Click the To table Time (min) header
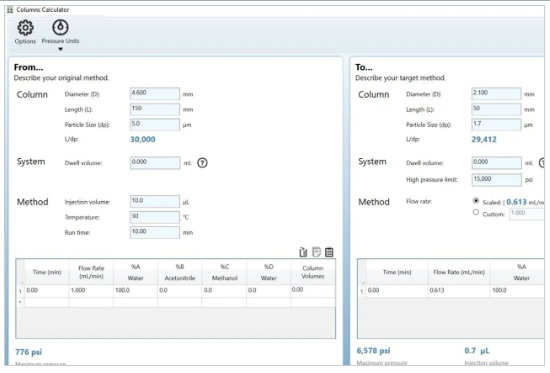This screenshot has width=550, height=373. coord(397,272)
